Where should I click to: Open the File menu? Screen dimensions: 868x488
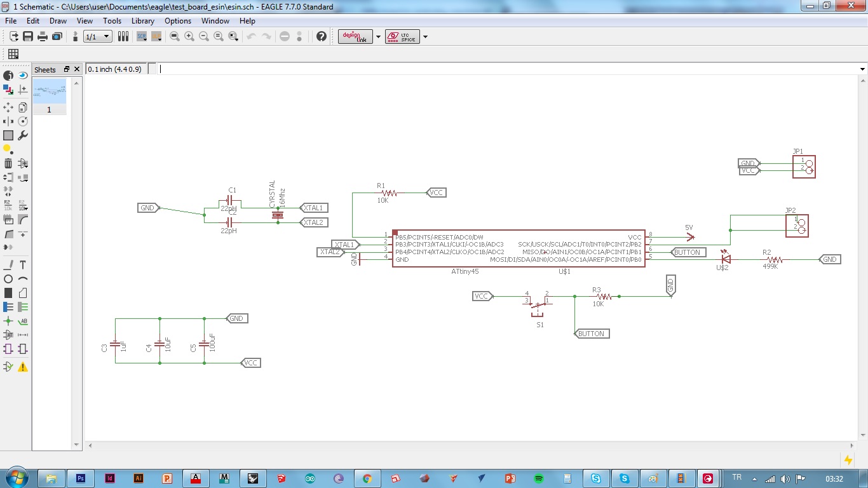coord(11,21)
